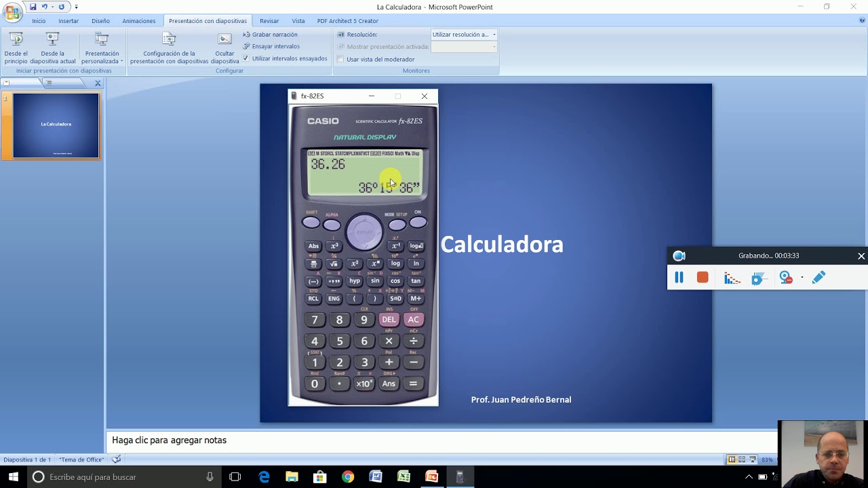Open Presentación personalizada dropdown
The height and width of the screenshot is (488, 868).
click(102, 47)
